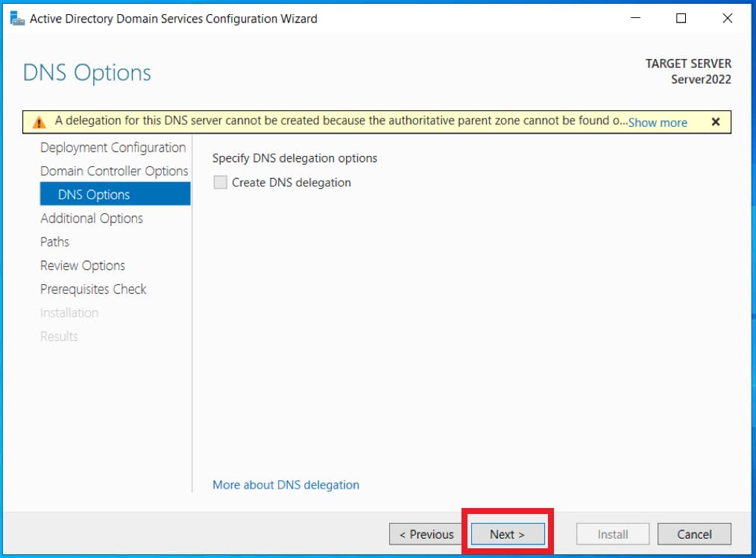Click the greyed-out Install button
Viewport: 756px width, 558px height.
613,534
